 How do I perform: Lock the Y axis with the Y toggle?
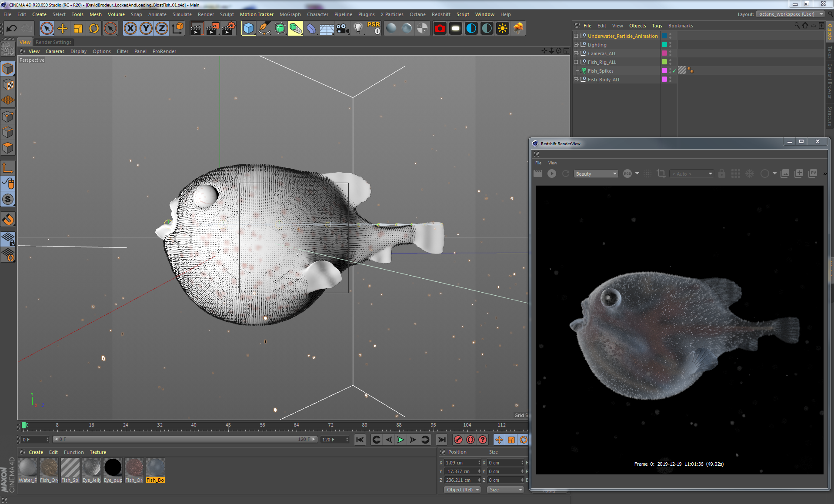[146, 28]
